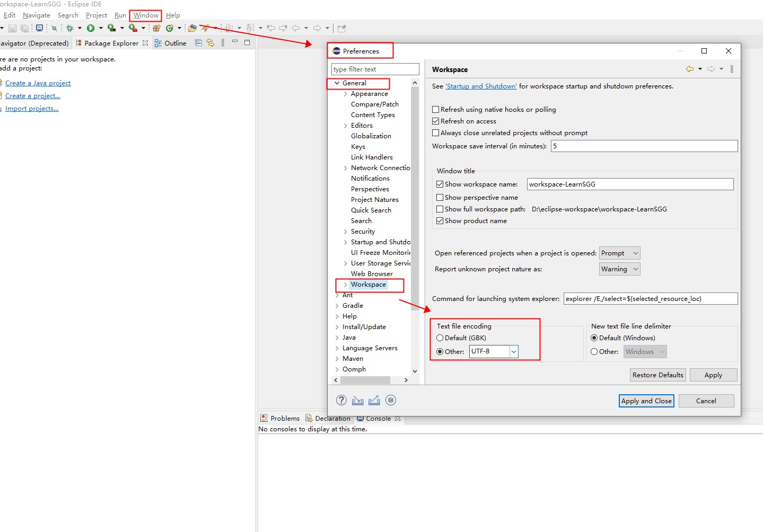Click the Create a Java project link

pyautogui.click(x=38, y=83)
